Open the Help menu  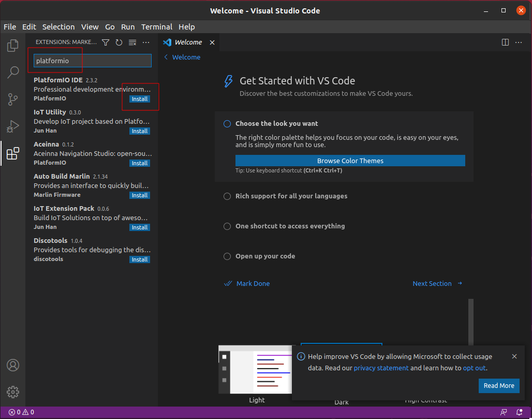coord(187,27)
